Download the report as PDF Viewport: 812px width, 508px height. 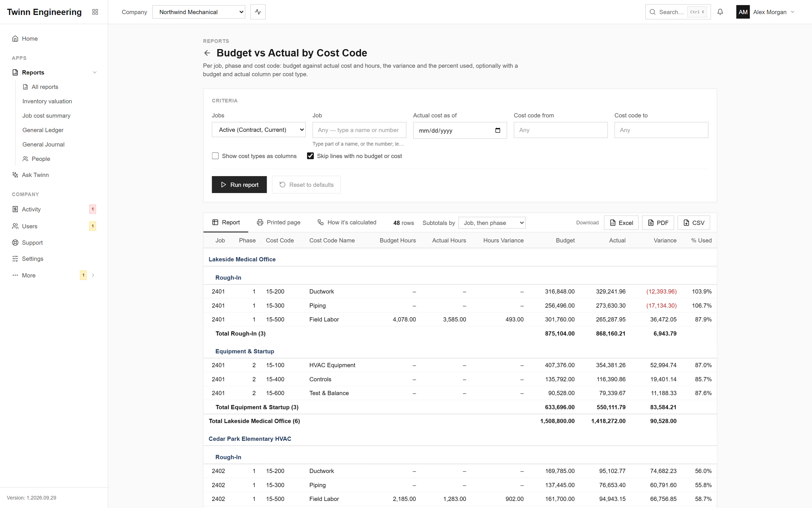(x=658, y=223)
